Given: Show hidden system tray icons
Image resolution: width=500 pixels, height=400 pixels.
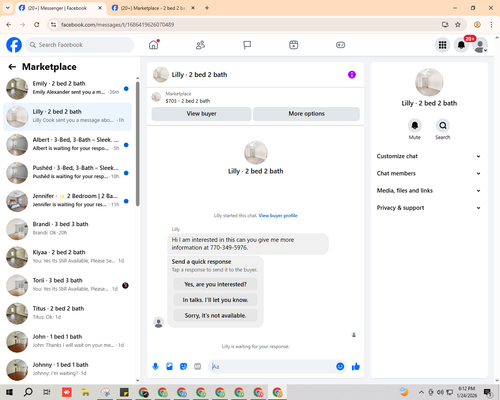Looking at the screenshot, I should (x=421, y=392).
